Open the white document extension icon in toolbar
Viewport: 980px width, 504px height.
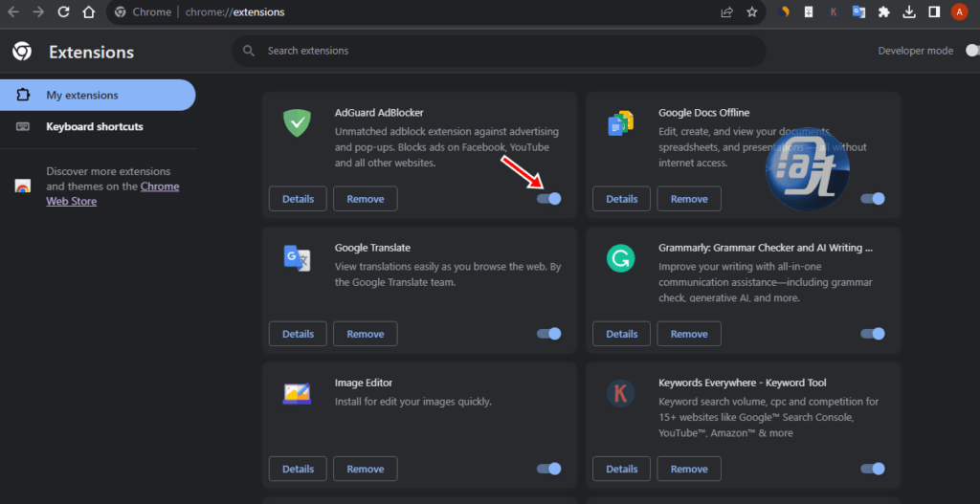809,11
